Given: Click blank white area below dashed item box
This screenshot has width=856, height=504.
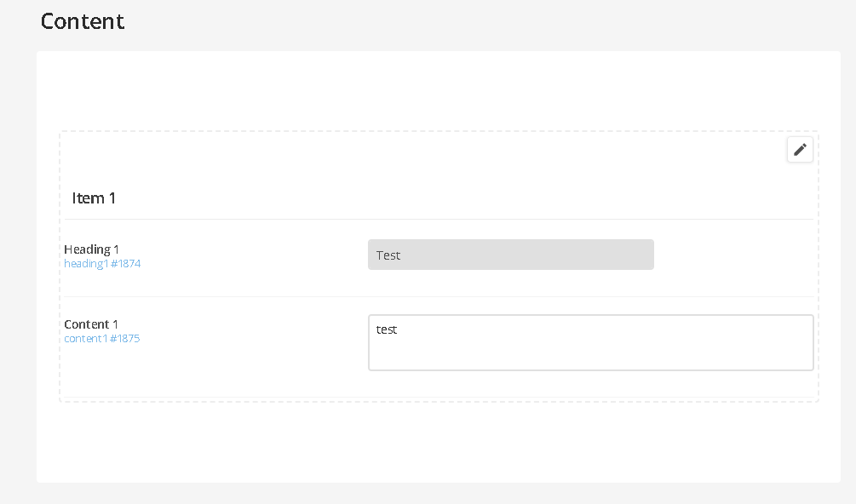Looking at the screenshot, I should coord(439,442).
